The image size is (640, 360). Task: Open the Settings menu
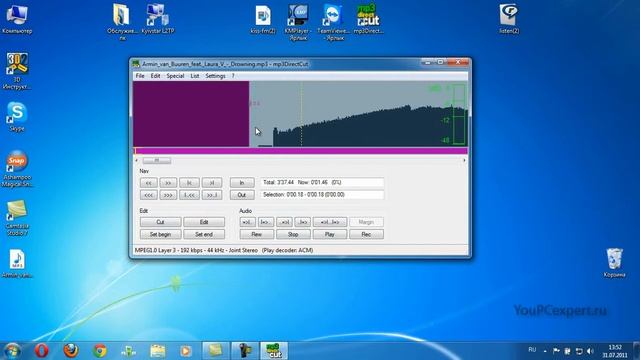[215, 76]
